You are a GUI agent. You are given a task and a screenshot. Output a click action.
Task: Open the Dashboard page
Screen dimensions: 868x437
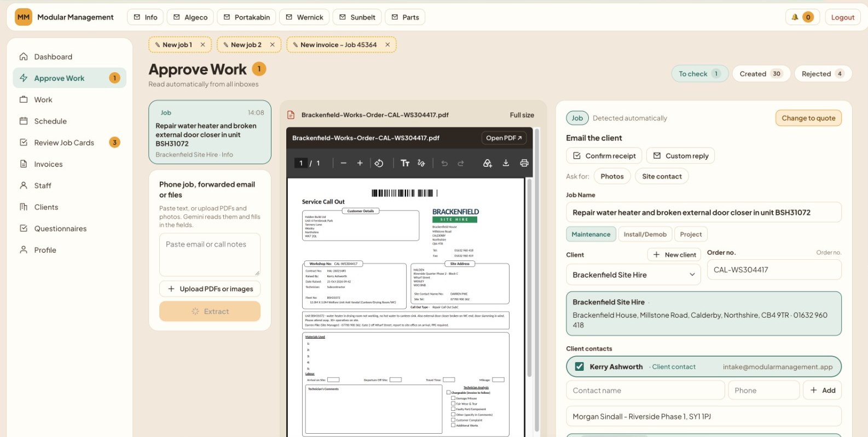pyautogui.click(x=70, y=57)
